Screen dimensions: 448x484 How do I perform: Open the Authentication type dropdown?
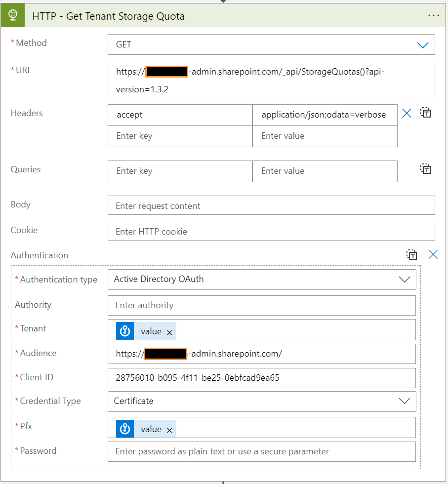coord(405,279)
